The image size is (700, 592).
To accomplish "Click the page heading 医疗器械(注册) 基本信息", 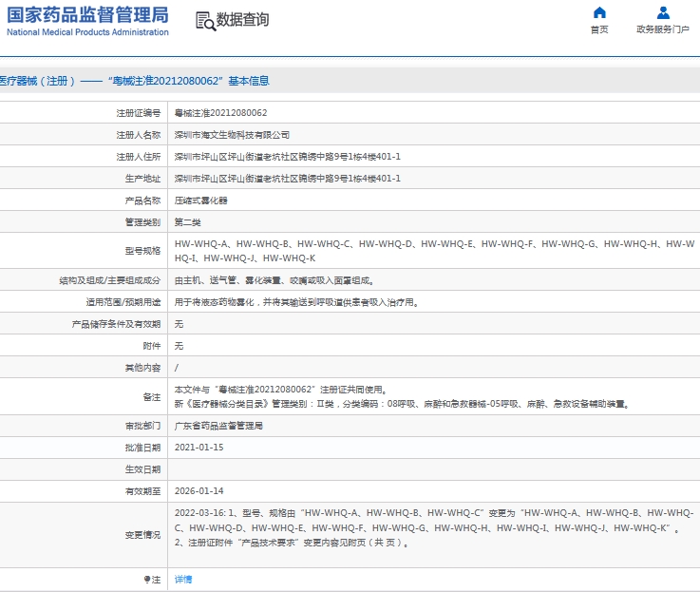I will point(134,81).
